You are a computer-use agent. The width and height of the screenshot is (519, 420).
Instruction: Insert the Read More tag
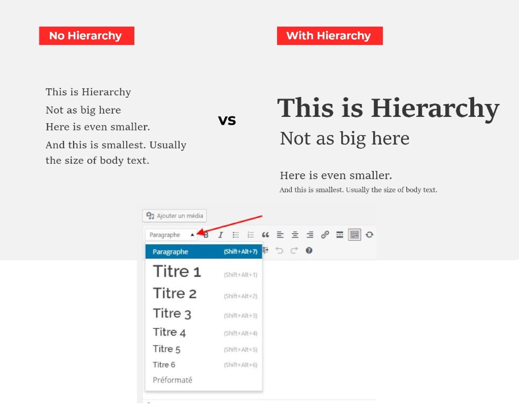pos(339,235)
